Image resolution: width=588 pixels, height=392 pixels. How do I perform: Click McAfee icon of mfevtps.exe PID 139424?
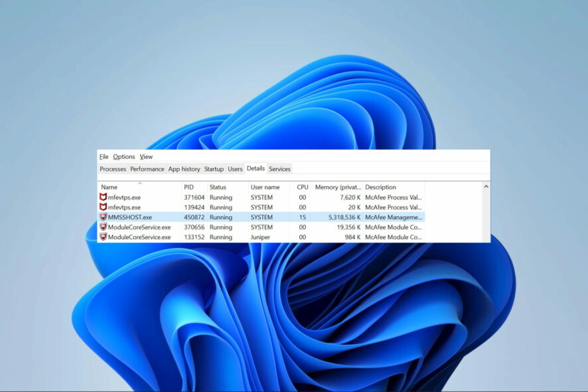(103, 207)
